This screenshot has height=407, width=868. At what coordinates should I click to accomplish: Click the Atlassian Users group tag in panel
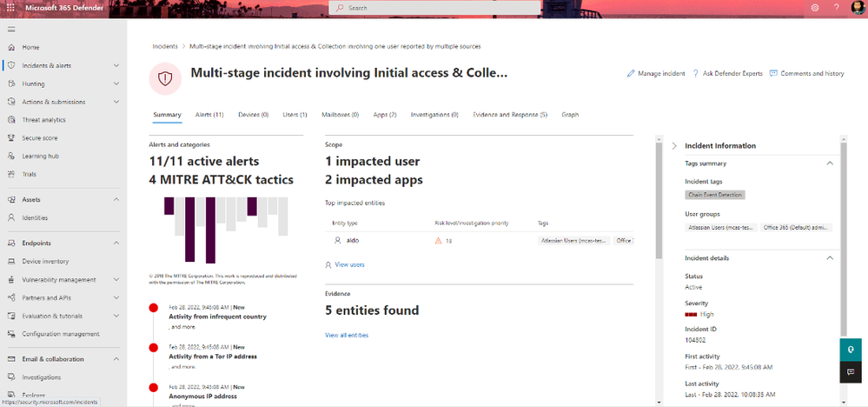pyautogui.click(x=721, y=228)
